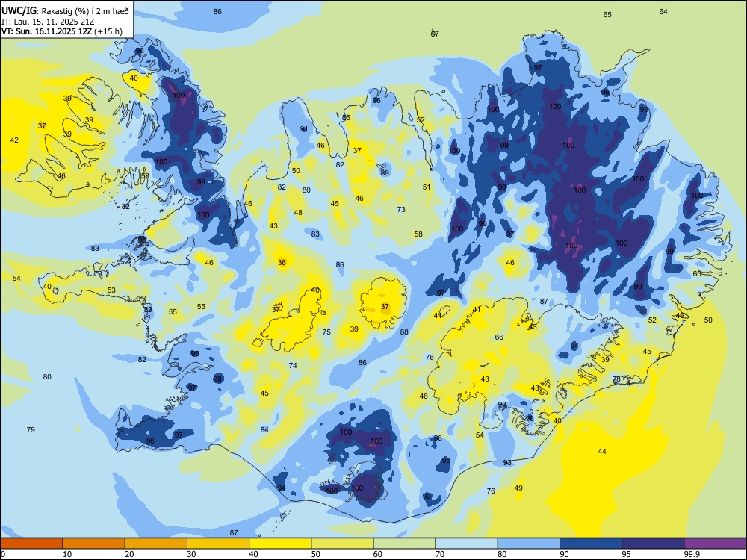The width and height of the screenshot is (747, 560).
Task: Click the legend tick label '20'
Action: click(x=129, y=554)
